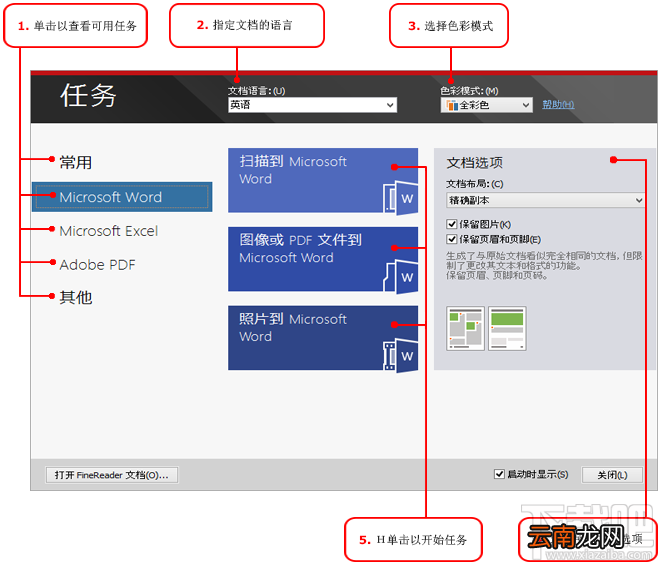This screenshot has height=565, width=661.
Task: Select the 其他 task category
Action: (75, 297)
